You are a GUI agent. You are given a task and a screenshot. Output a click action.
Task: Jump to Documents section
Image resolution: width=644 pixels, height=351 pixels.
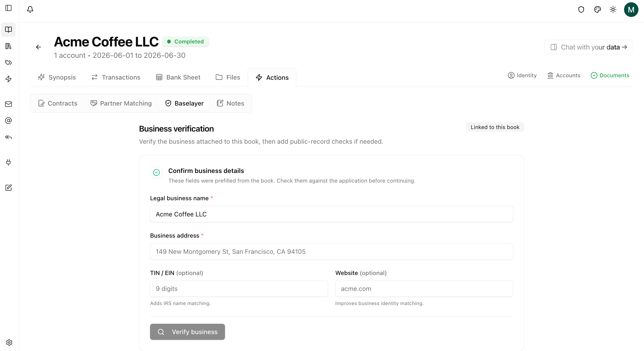610,76
